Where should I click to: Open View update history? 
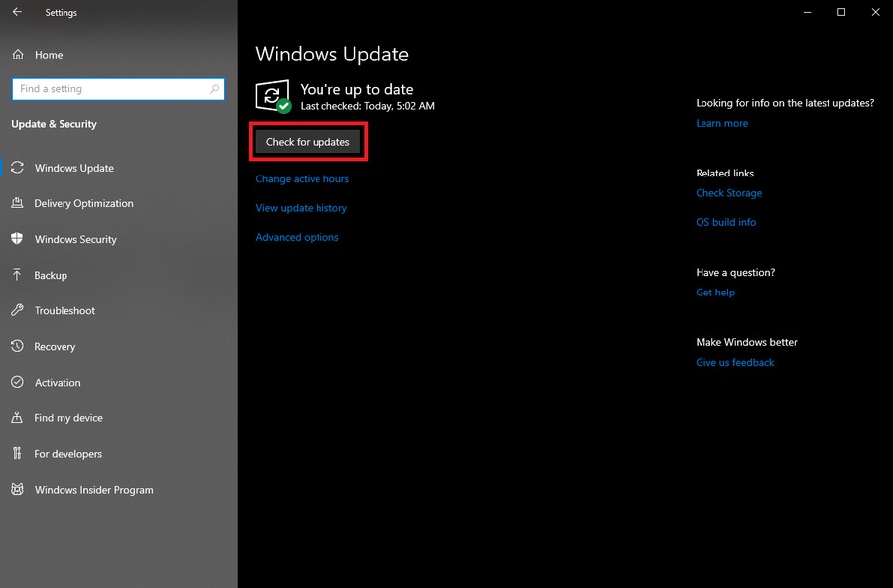[x=301, y=208]
